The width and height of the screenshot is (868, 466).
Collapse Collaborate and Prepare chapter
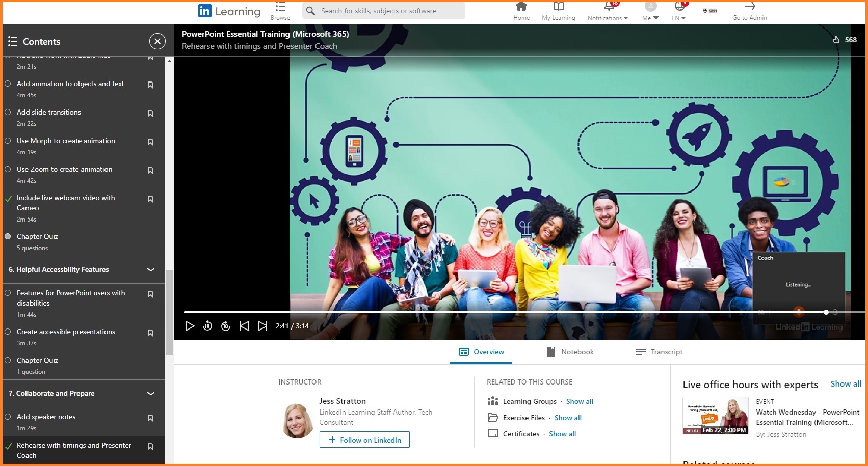(151, 394)
